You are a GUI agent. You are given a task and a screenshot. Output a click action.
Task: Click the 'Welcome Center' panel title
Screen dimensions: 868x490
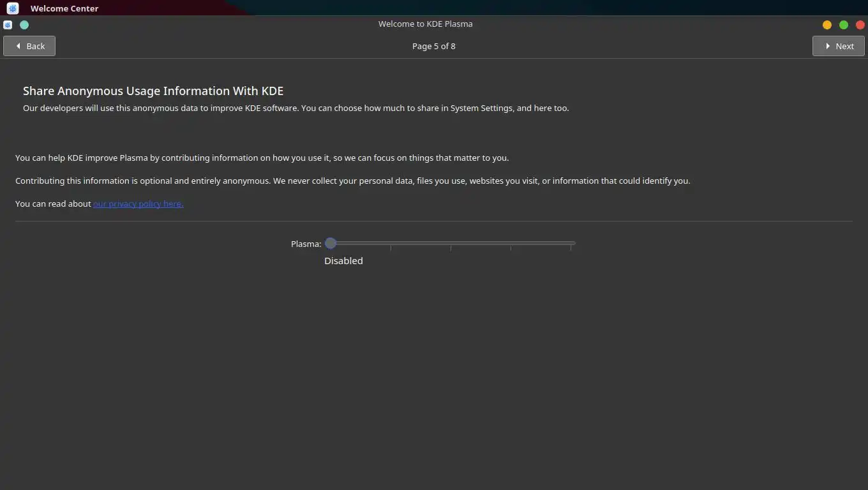[64, 8]
